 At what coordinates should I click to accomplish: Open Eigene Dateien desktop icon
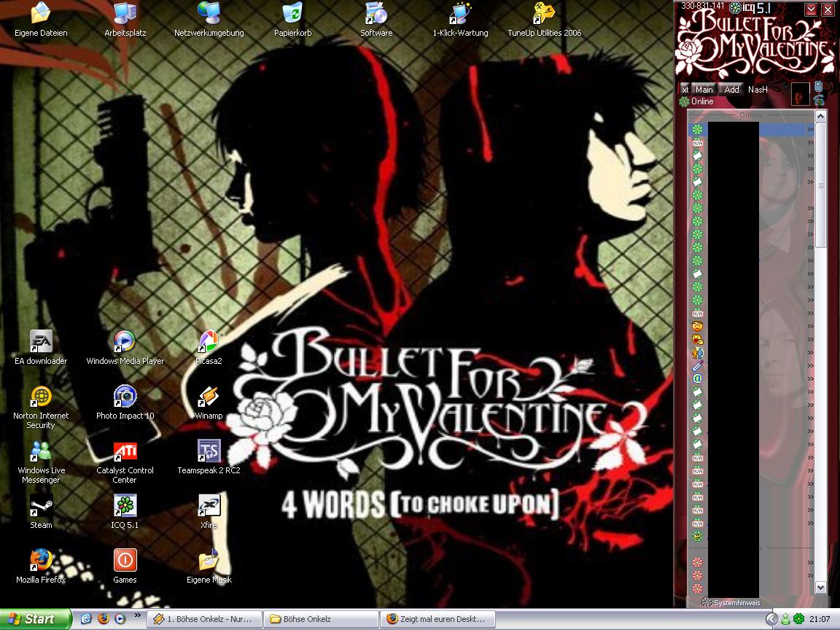[x=41, y=20]
